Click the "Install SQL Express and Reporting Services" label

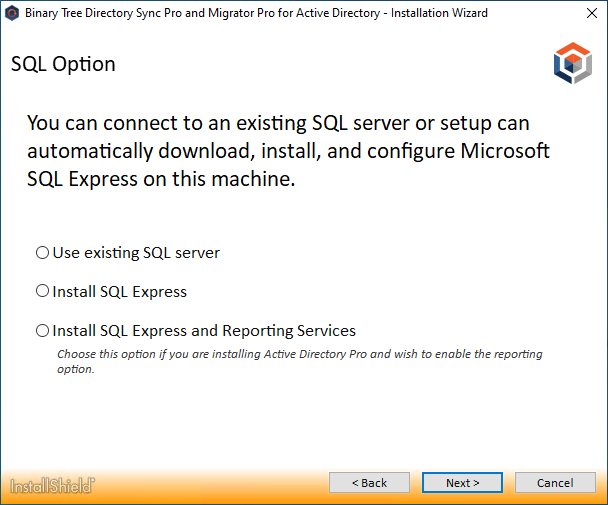pos(204,331)
